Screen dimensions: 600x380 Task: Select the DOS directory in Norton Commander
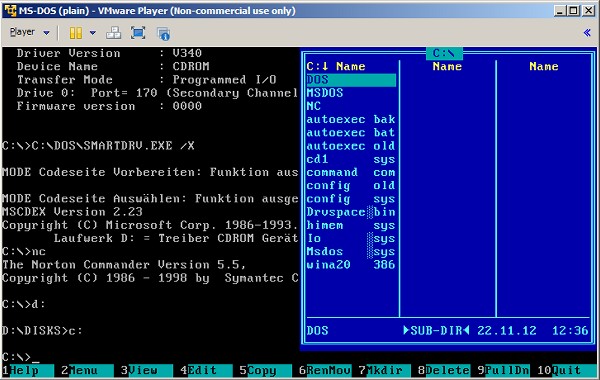351,80
